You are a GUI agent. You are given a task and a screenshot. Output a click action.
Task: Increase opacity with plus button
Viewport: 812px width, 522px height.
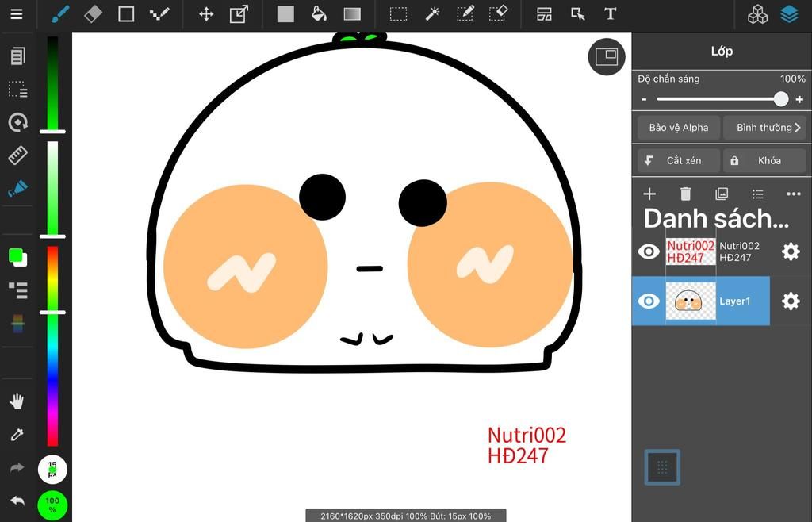coord(799,99)
